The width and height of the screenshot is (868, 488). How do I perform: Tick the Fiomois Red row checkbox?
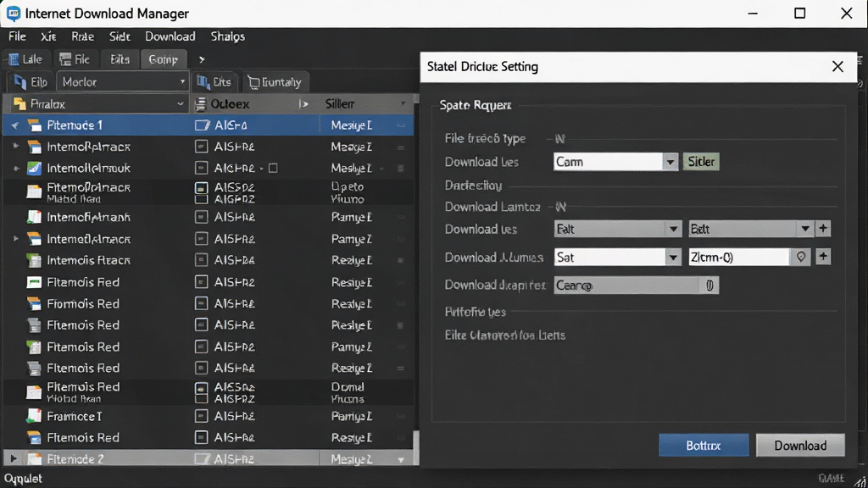(202, 304)
